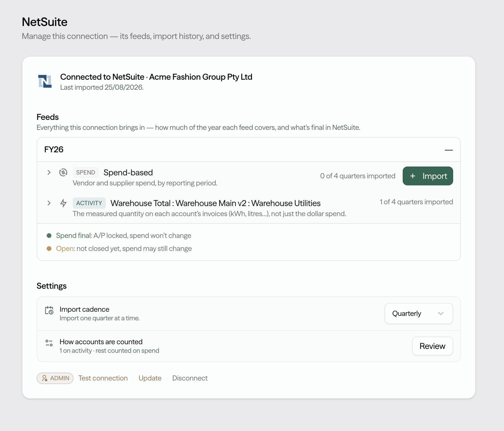504x431 pixels.
Task: Click "1 of 4 quarters imported"
Action: 416,202
